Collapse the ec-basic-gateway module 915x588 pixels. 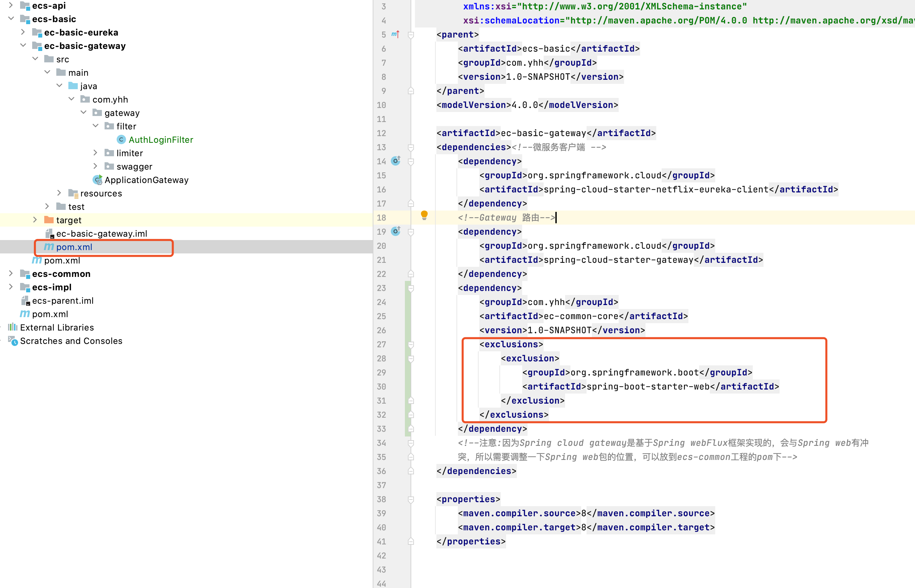click(23, 46)
